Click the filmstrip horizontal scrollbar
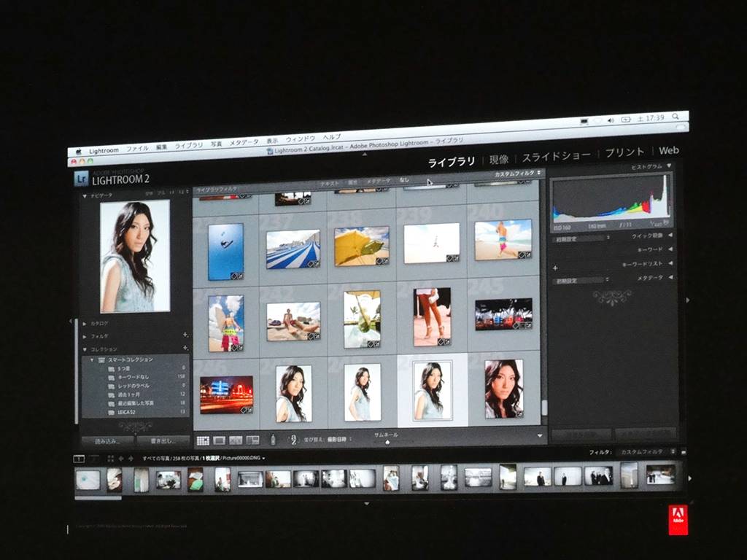 coord(98,498)
